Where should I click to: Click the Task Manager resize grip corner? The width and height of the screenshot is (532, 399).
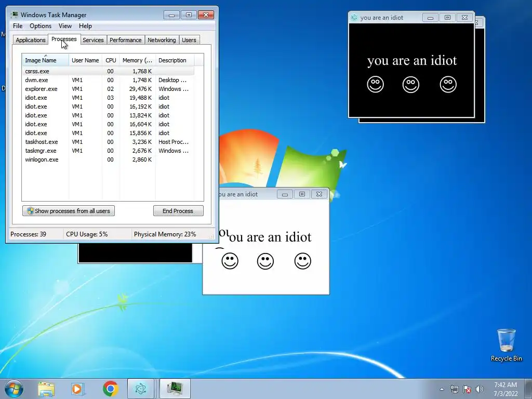click(x=212, y=236)
